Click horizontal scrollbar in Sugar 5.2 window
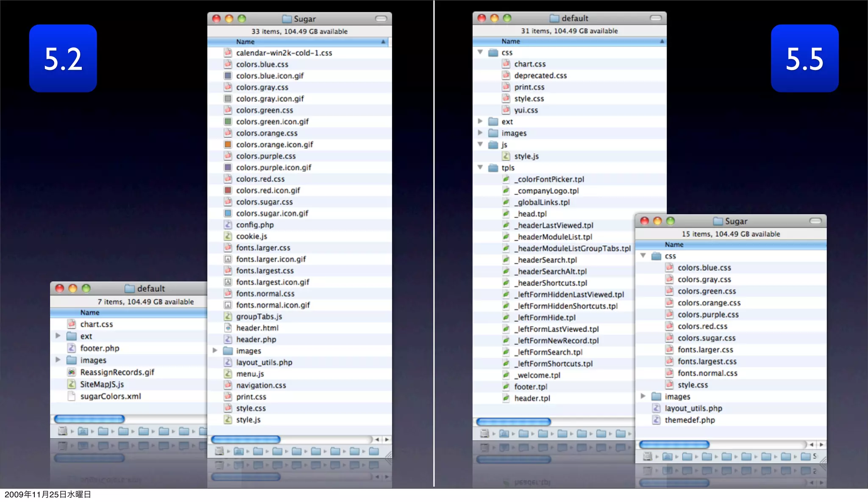Viewport: 868px width, 502px height. pyautogui.click(x=246, y=440)
